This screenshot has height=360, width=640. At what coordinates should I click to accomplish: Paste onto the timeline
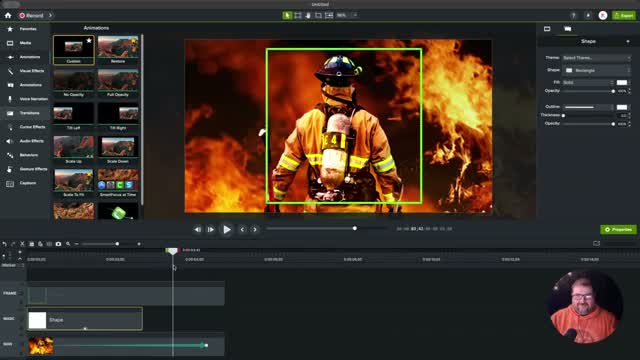[40, 244]
